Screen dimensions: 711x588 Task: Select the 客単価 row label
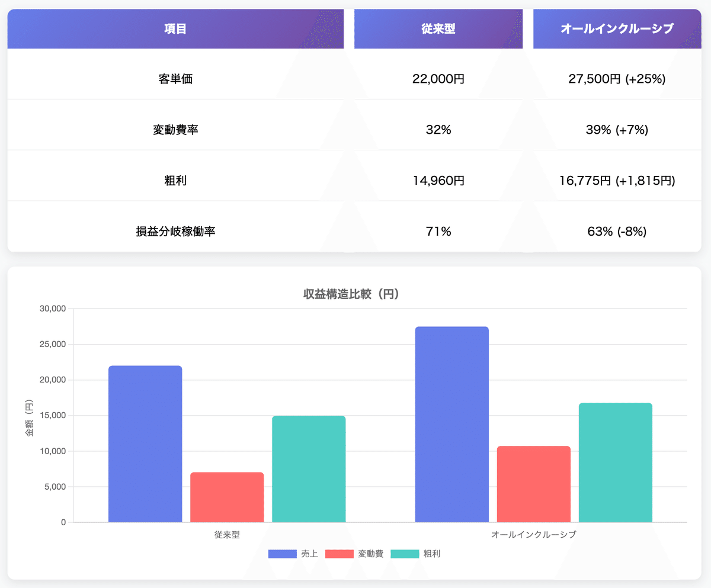(x=175, y=79)
